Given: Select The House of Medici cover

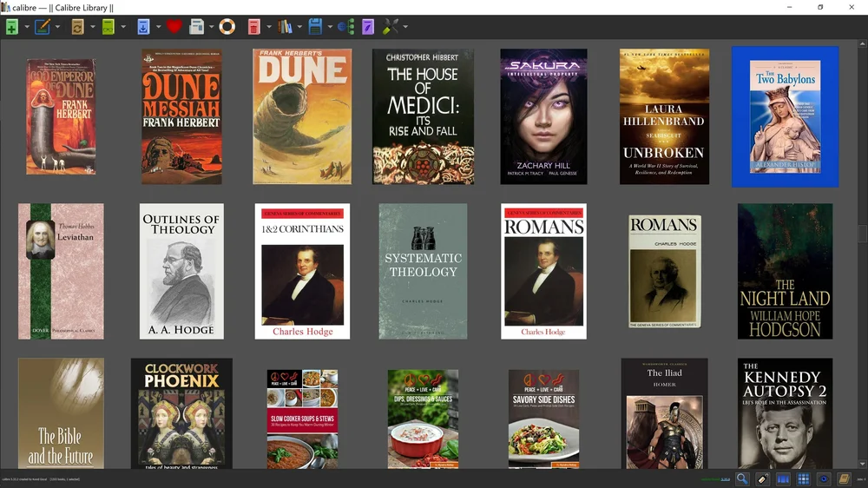Looking at the screenshot, I should point(423,116).
